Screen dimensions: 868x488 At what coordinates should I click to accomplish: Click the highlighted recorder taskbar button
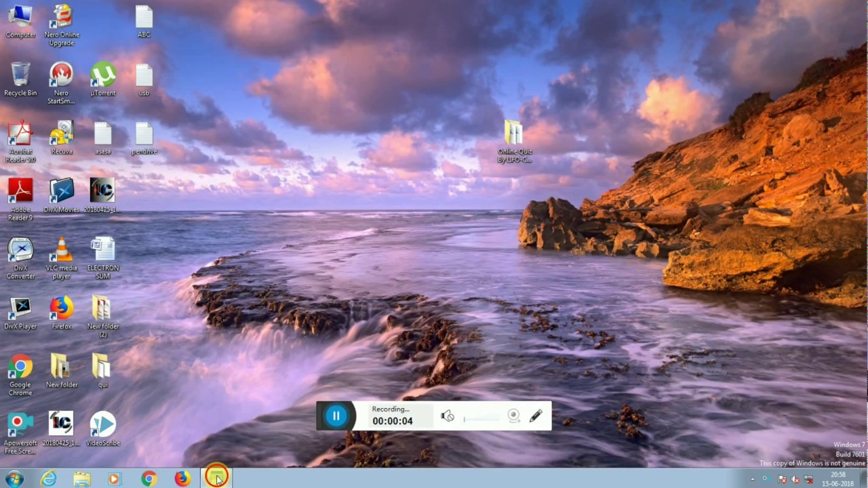(216, 478)
